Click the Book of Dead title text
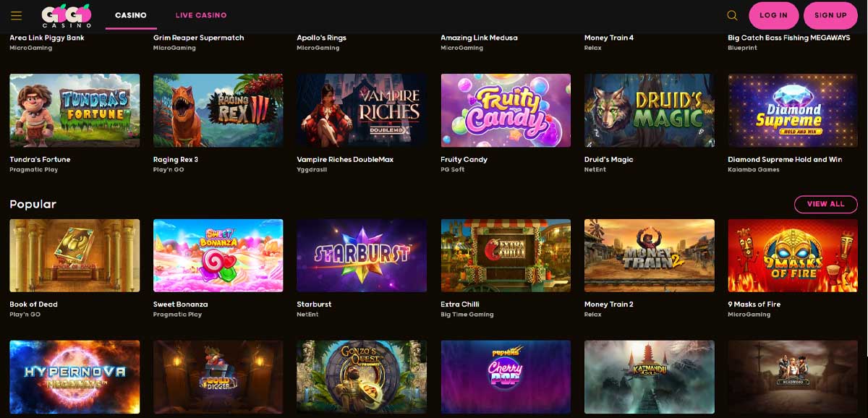The image size is (868, 418). (33, 304)
